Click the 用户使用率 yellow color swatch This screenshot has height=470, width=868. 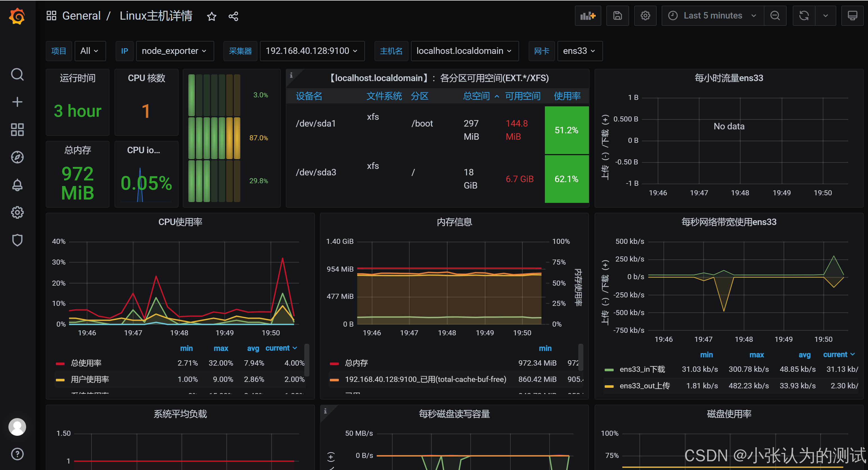click(x=60, y=380)
